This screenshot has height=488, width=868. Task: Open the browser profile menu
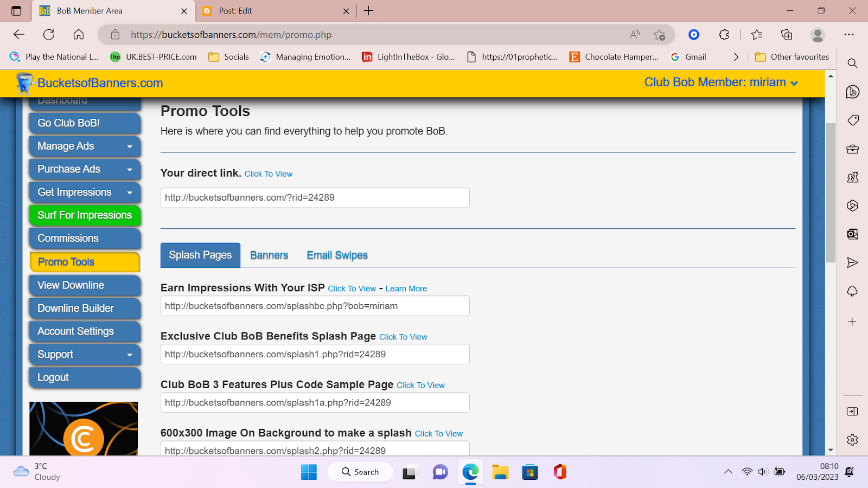[818, 35]
